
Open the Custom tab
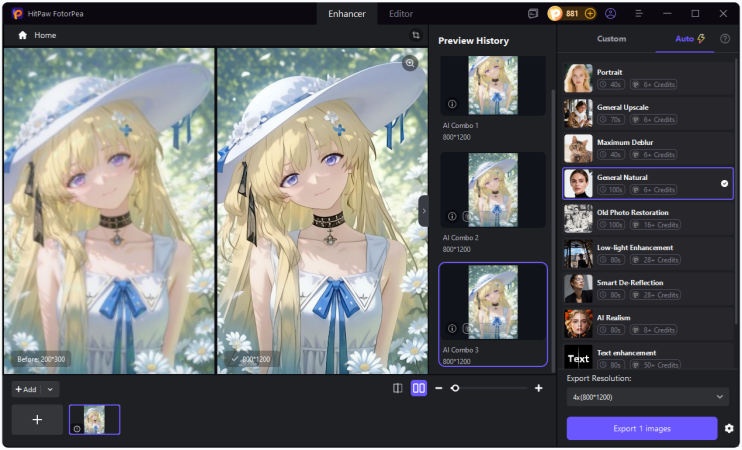pyautogui.click(x=611, y=39)
